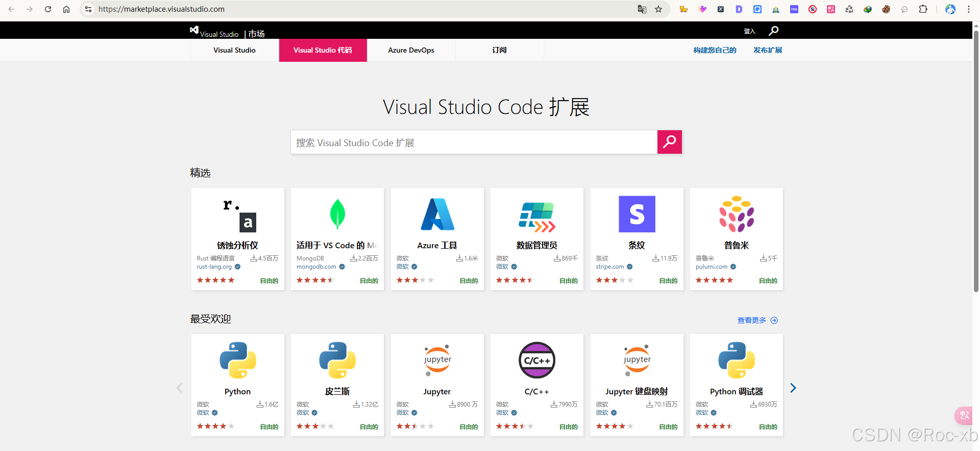Click the 适用于 VS Code 的 extension title

point(336,245)
